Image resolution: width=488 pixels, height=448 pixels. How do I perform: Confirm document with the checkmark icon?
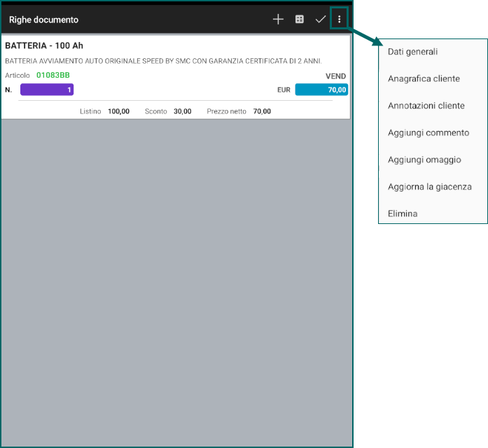(320, 20)
